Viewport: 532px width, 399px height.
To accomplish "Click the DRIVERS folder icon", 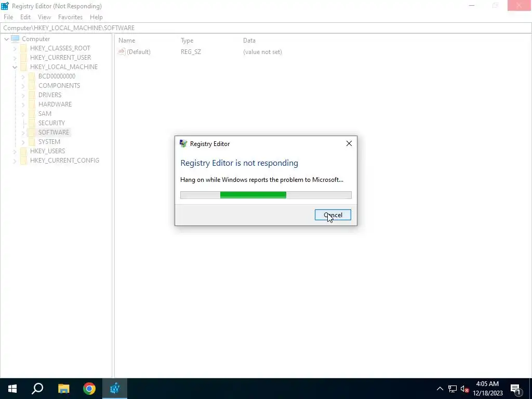I will pos(32,95).
